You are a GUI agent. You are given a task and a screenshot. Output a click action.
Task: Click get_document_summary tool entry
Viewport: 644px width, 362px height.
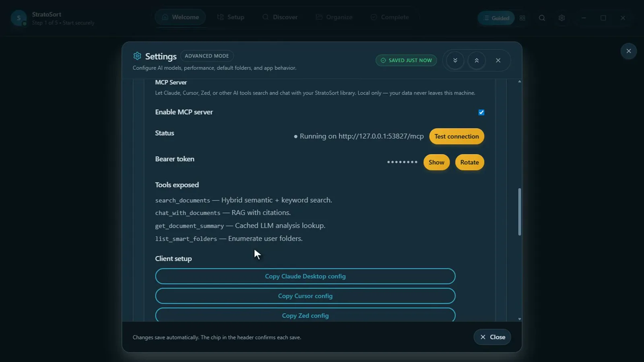[240, 226]
